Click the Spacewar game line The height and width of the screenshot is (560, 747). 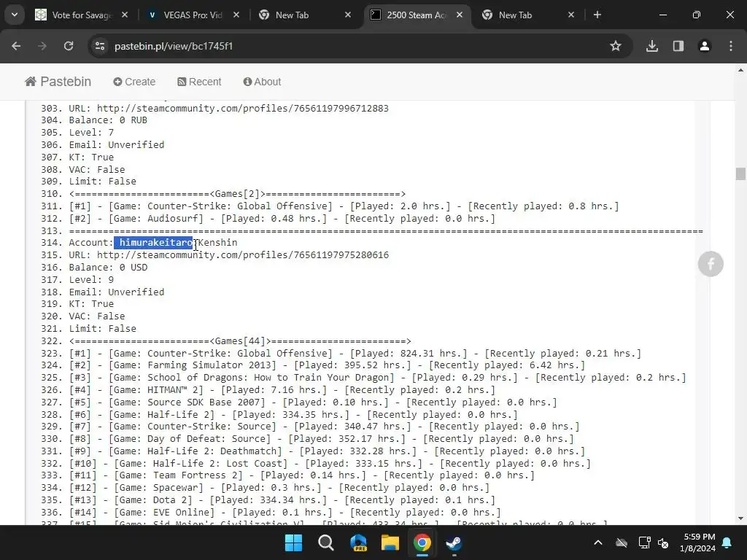pyautogui.click(x=279, y=488)
